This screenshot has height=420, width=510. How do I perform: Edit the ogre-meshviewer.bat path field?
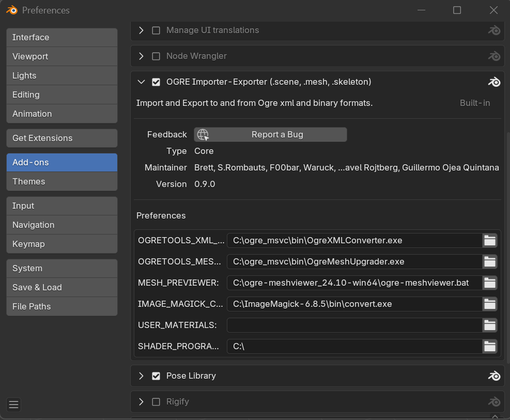355,283
